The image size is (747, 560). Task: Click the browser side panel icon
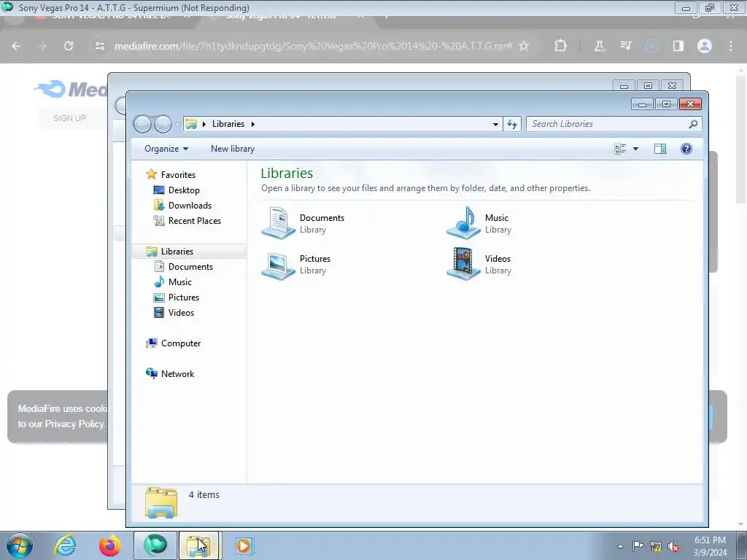pos(678,46)
